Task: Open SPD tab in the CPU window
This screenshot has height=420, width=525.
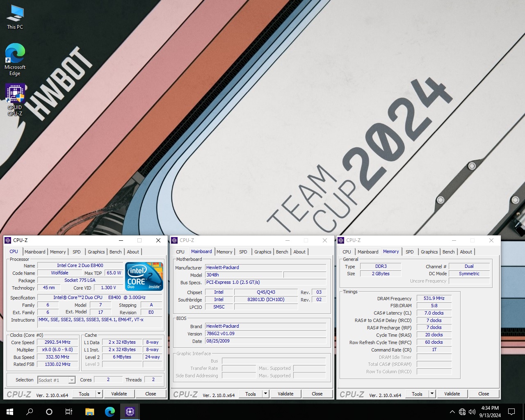Action: 77,252
